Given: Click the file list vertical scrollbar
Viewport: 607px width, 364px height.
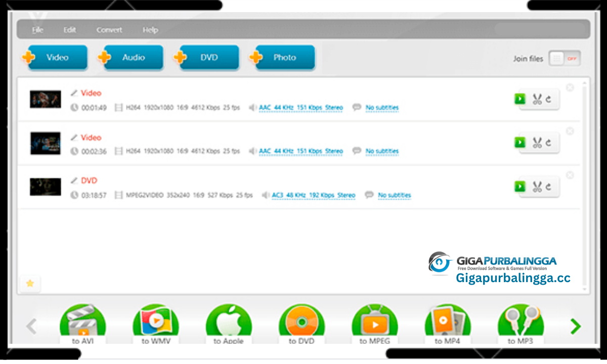Looking at the screenshot, I should [585, 185].
